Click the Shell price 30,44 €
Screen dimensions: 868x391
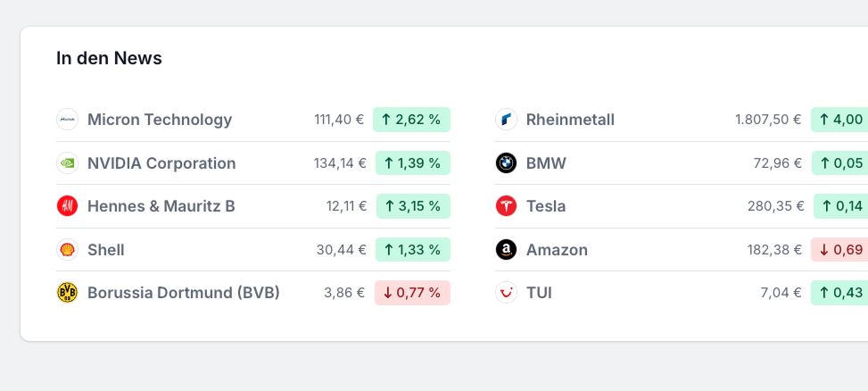click(x=341, y=250)
